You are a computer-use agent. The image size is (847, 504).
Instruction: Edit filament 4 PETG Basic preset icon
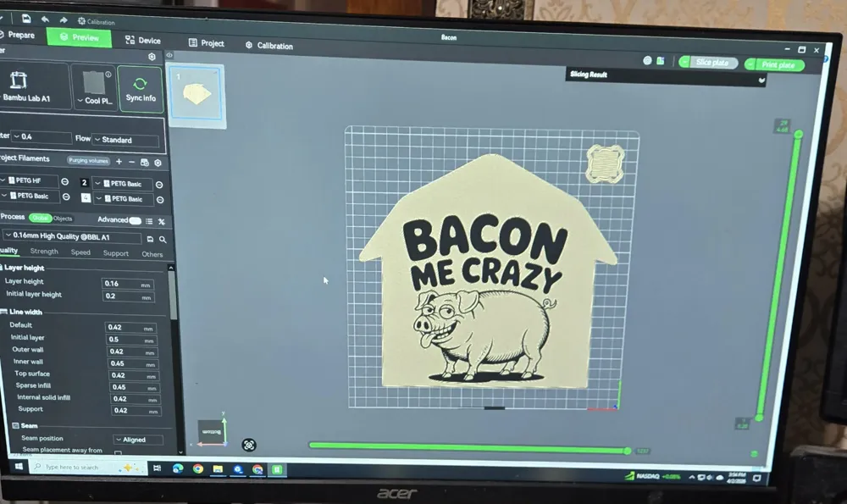[160, 200]
